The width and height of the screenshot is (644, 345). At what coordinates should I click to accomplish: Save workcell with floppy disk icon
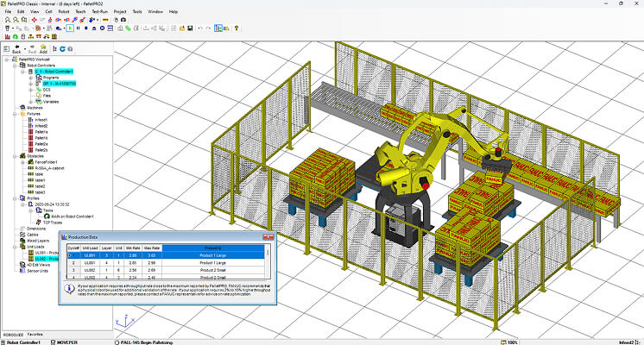point(190,28)
